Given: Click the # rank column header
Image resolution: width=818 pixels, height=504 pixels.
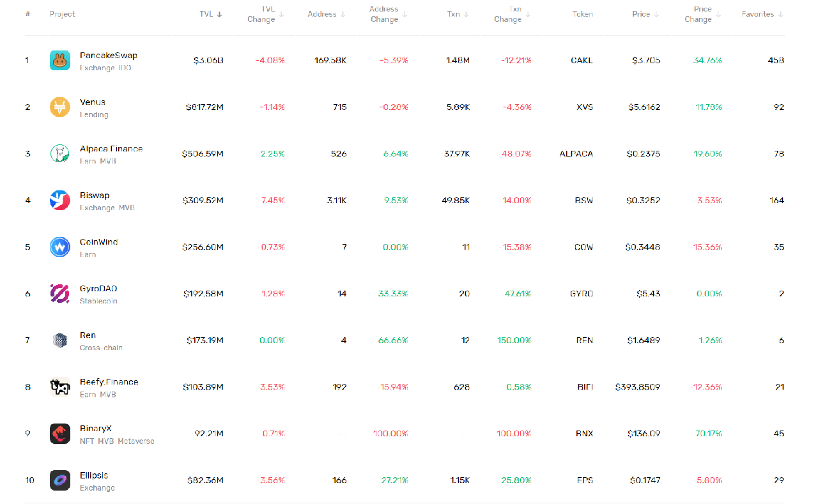Looking at the screenshot, I should (x=27, y=14).
